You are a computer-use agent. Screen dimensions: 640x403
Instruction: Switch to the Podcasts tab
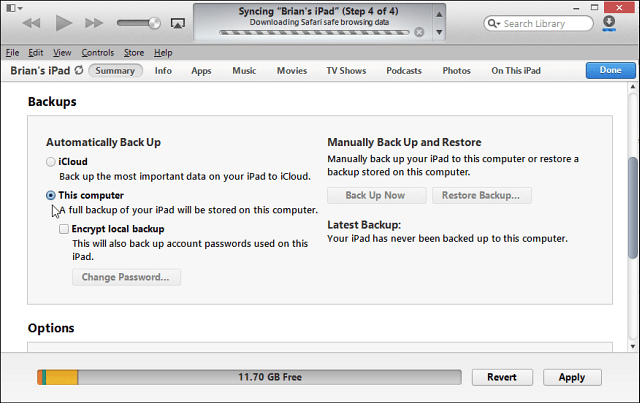tap(404, 71)
